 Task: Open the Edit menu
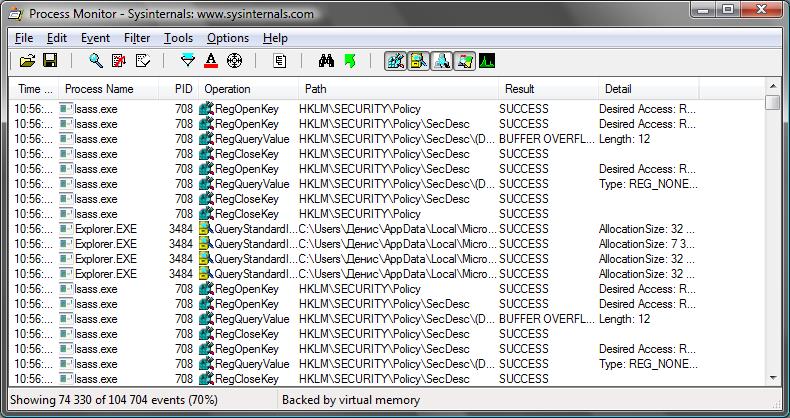click(57, 38)
